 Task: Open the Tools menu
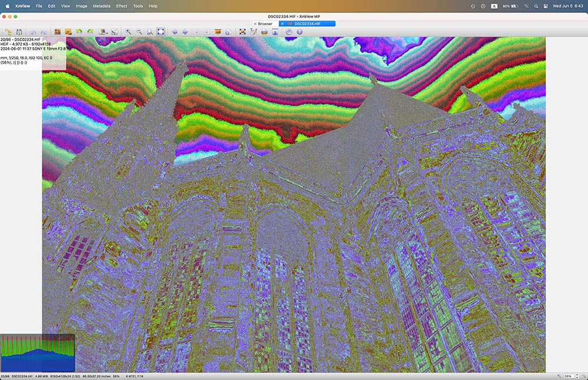coord(138,6)
